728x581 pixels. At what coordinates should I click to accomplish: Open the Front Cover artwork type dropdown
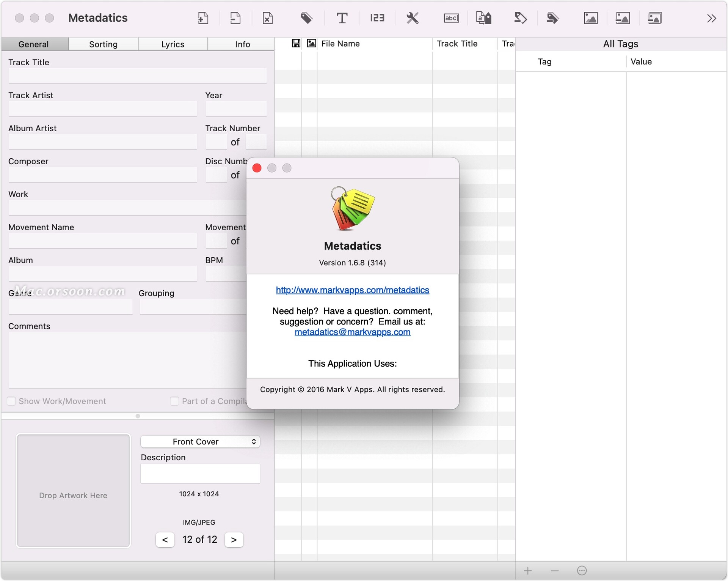point(200,441)
